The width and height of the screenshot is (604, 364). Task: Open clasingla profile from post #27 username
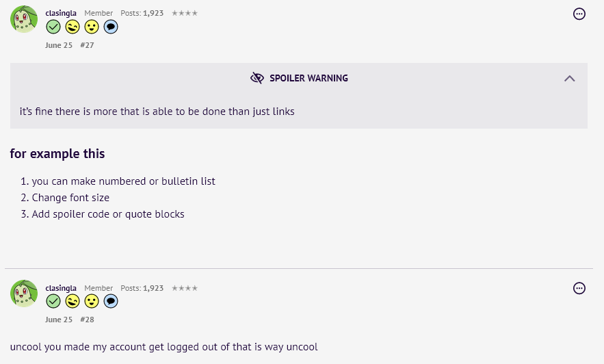coord(61,13)
